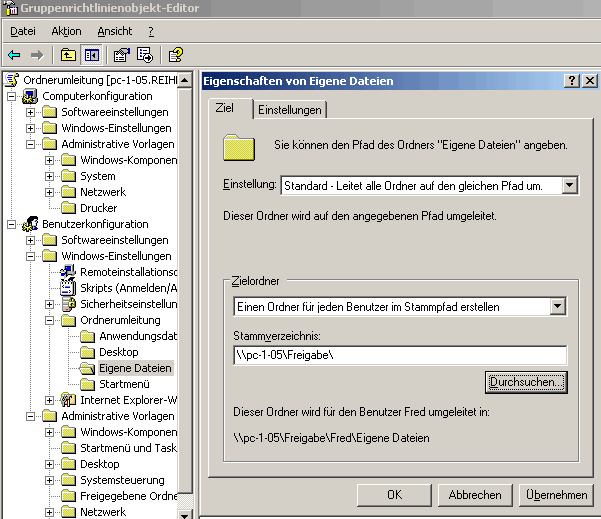Collapse the Computerkonfiguration node
The width and height of the screenshot is (601, 519).
coord(11,96)
